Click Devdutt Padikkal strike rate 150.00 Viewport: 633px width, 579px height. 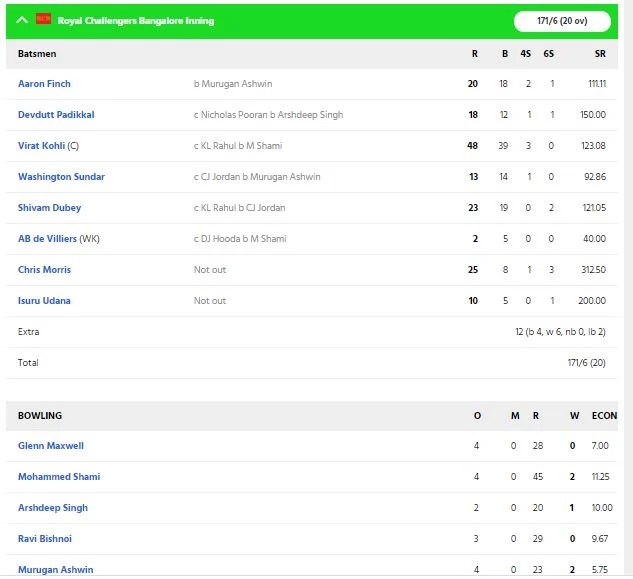point(593,115)
